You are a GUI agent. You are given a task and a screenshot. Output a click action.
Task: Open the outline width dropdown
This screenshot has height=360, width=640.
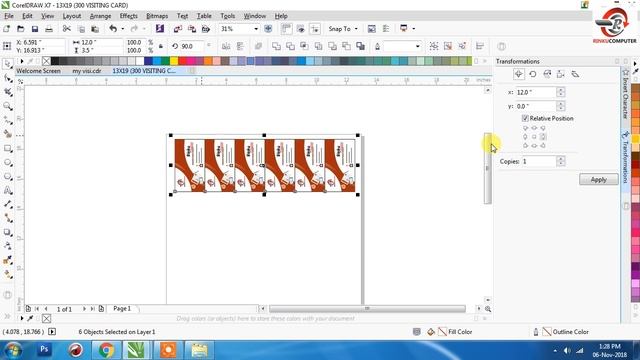tap(417, 47)
